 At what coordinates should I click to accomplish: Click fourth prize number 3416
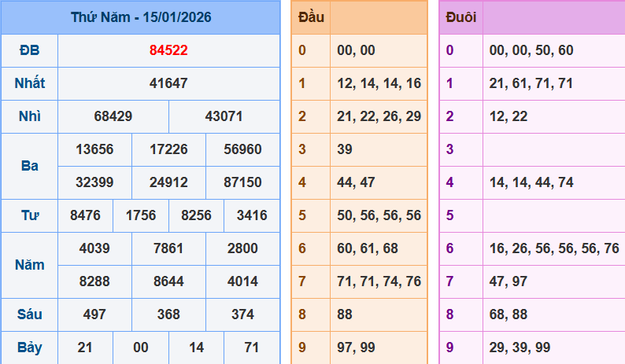(252, 215)
